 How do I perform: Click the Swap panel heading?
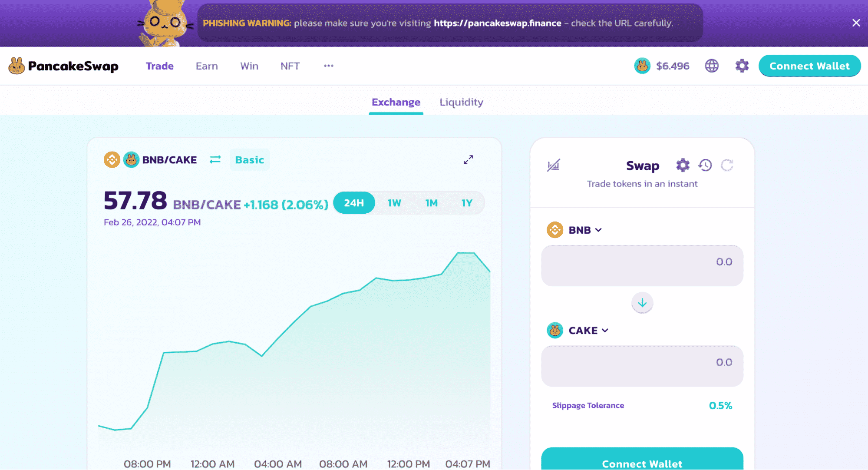(x=642, y=165)
